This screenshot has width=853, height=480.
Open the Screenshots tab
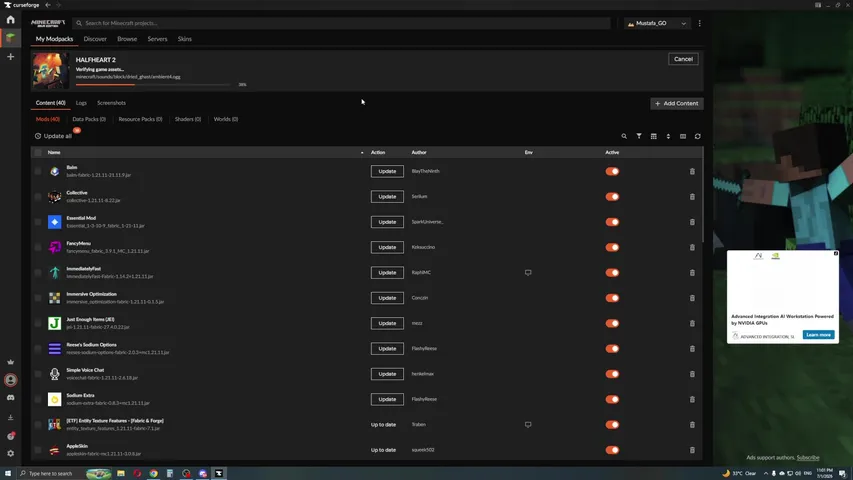click(x=112, y=103)
